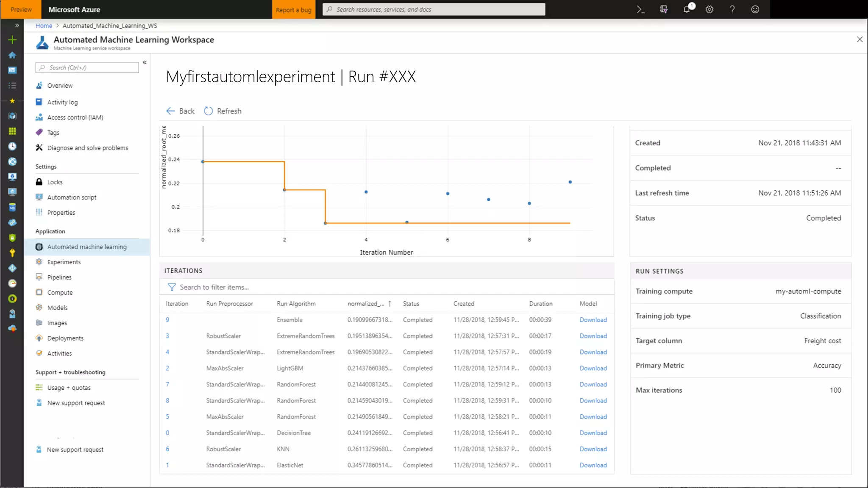Image resolution: width=868 pixels, height=488 pixels.
Task: Download the Ensemble model
Action: (x=593, y=320)
